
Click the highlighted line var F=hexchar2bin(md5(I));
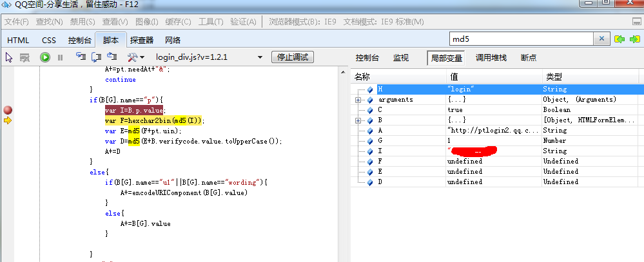(x=155, y=120)
